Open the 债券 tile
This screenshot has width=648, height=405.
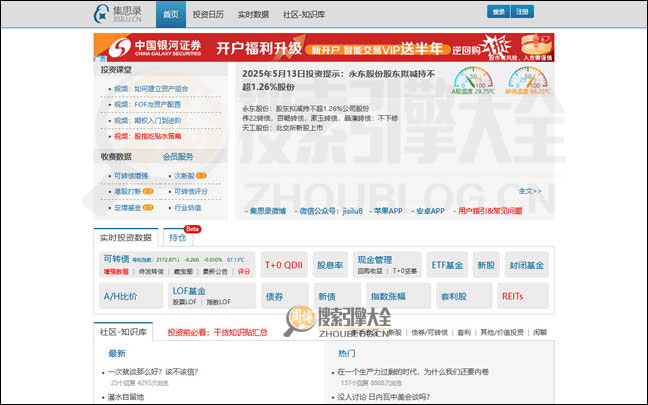284,296
